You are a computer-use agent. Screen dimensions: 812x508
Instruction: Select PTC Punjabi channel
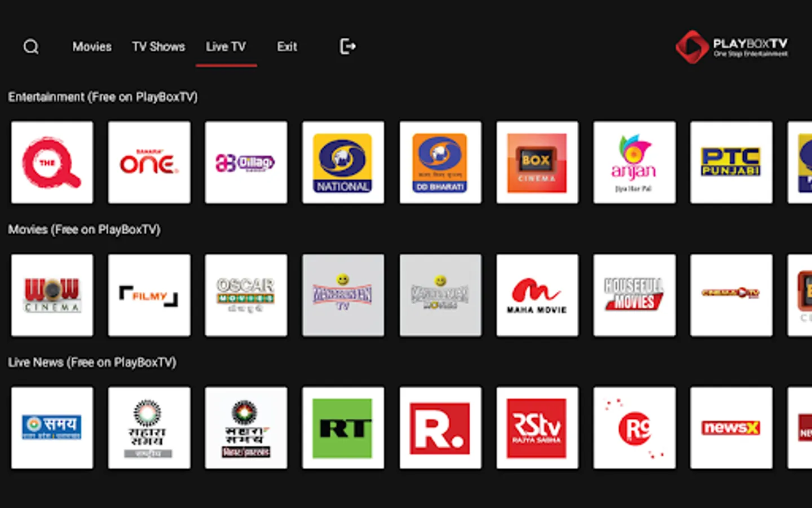tap(731, 163)
